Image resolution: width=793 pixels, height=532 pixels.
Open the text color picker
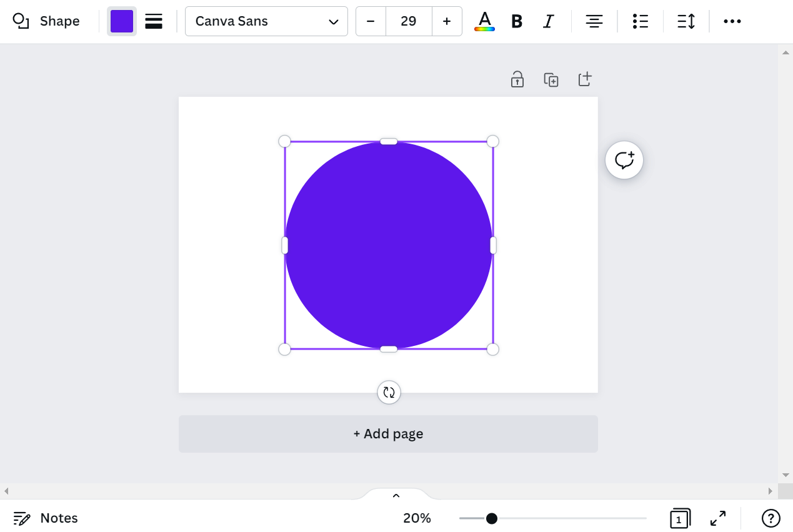[484, 21]
